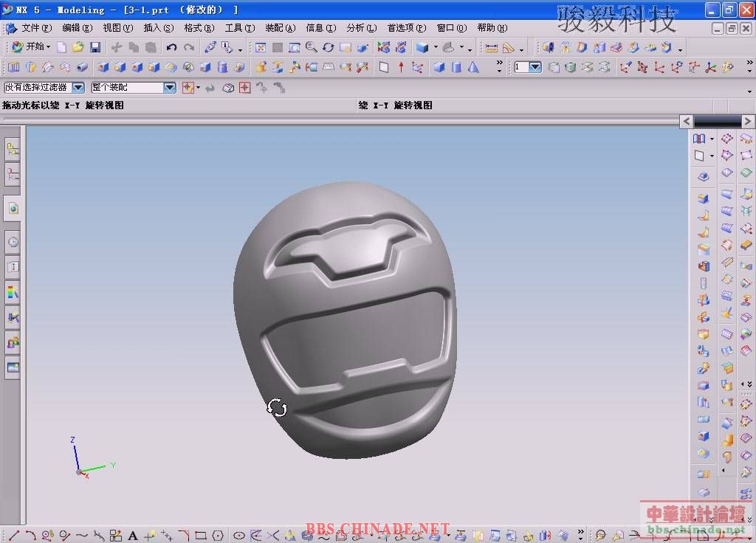Click the work layer input field
The image size is (756, 543).
coord(521,67)
